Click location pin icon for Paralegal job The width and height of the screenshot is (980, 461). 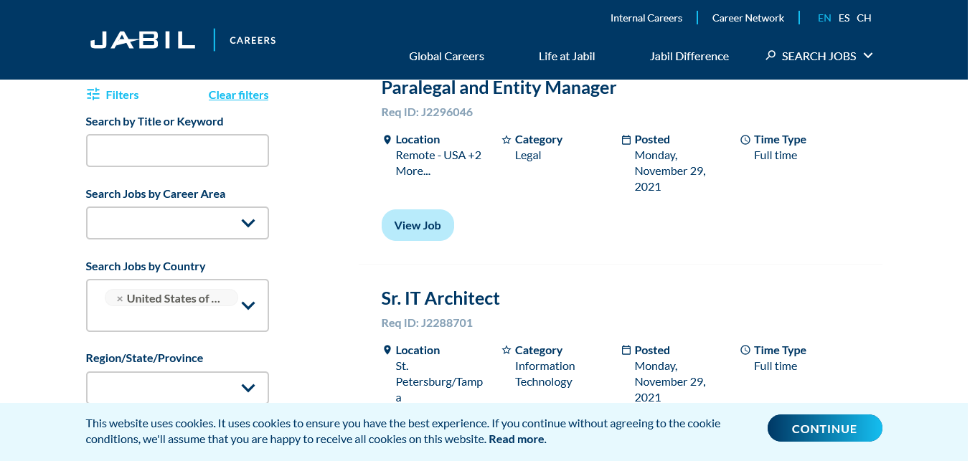[387, 140]
